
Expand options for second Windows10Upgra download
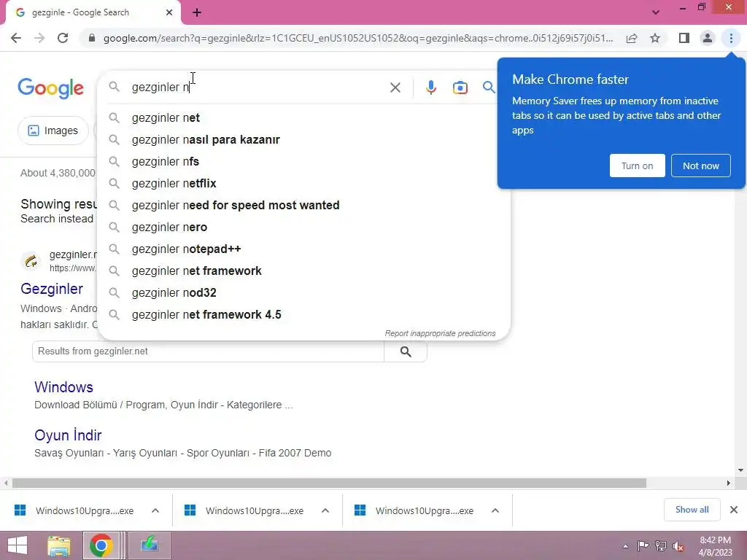coord(325,510)
